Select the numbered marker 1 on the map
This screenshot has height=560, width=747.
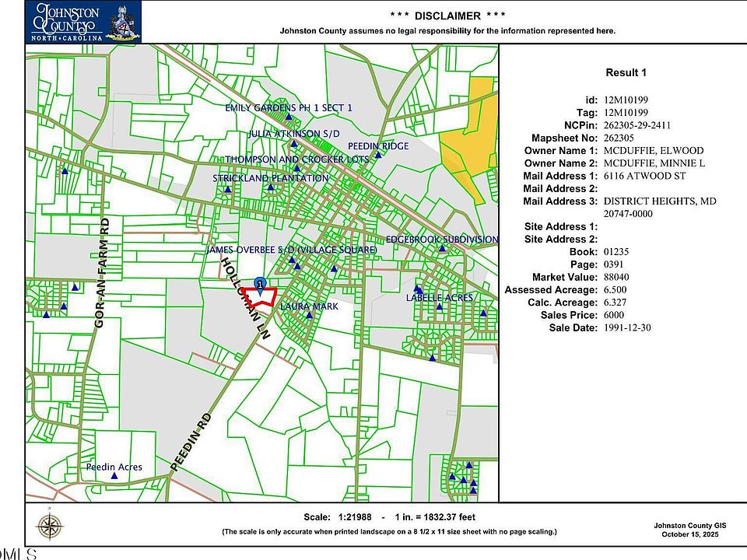pyautogui.click(x=260, y=283)
